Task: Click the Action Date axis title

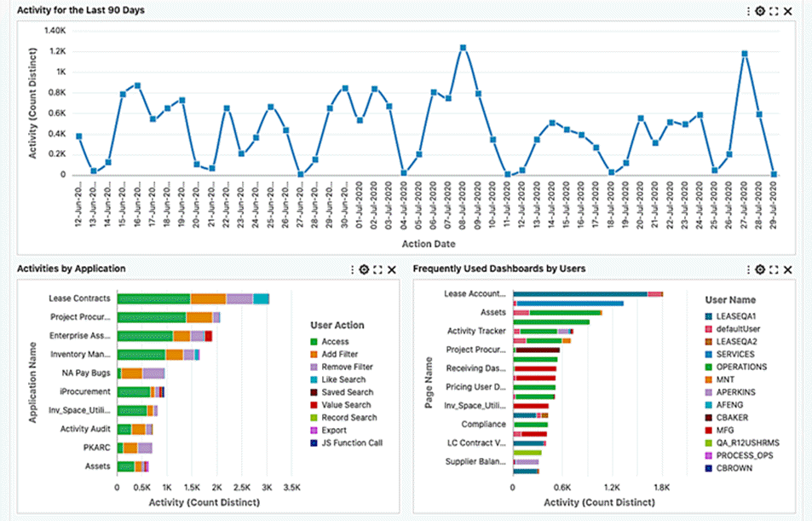Action: pyautogui.click(x=429, y=244)
